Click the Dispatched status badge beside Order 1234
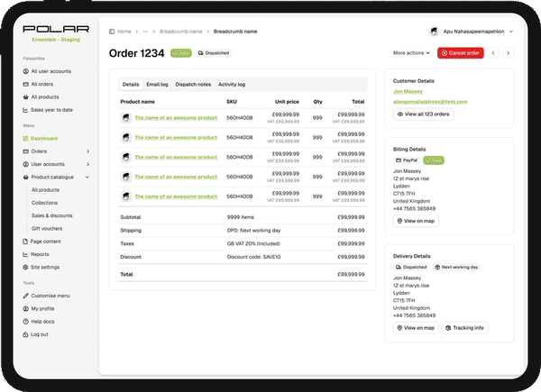 pos(214,53)
